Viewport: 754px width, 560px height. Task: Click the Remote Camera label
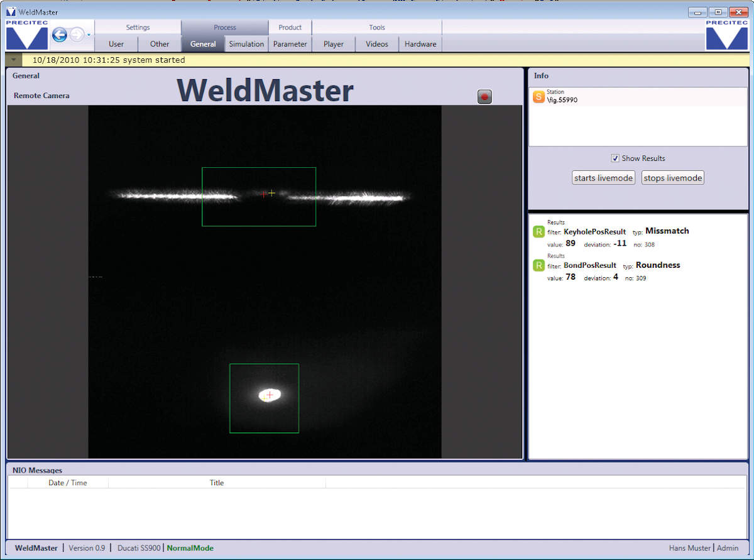click(x=41, y=96)
